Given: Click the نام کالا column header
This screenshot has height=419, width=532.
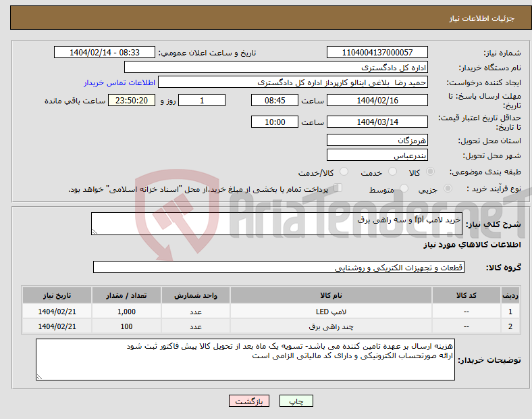Looking at the screenshot, I should tap(331, 295).
